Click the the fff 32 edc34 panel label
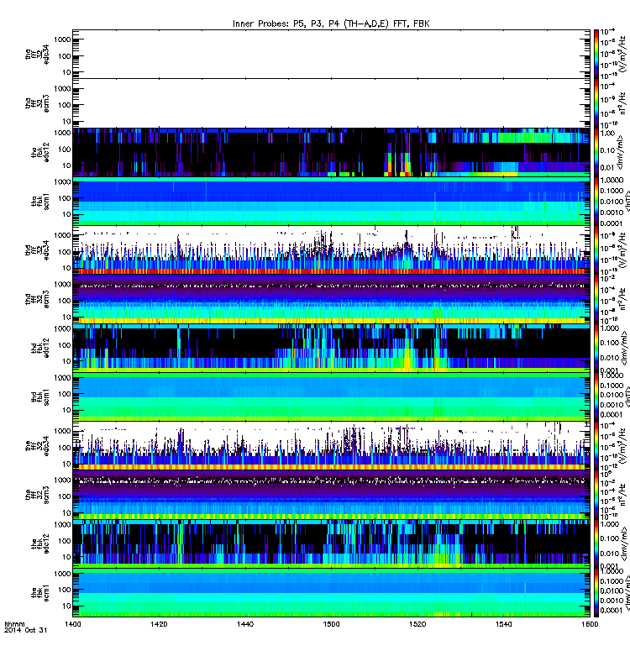Screen dimensions: 630x672 tap(37, 446)
